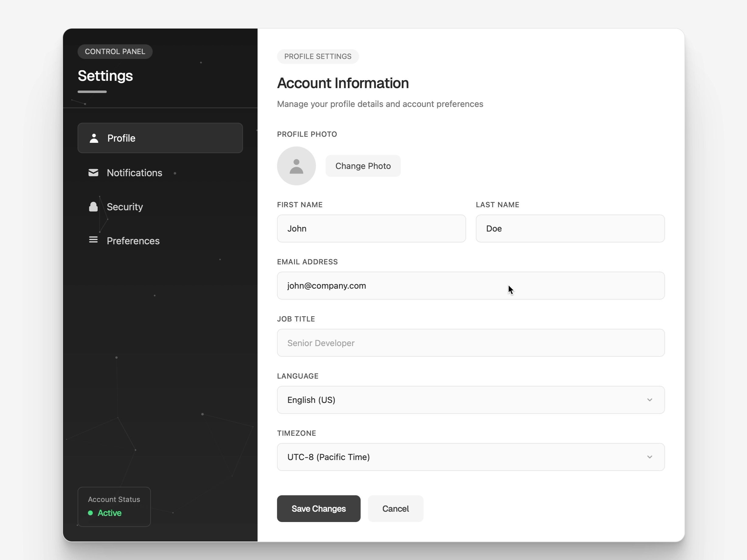This screenshot has width=747, height=560.
Task: Click the Cancel button
Action: (395, 508)
